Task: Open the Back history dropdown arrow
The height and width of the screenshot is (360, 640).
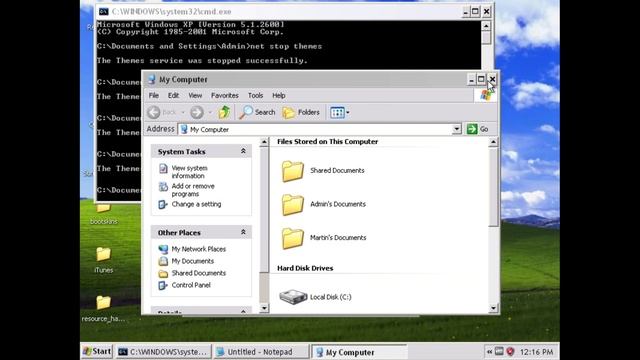Action: click(183, 112)
